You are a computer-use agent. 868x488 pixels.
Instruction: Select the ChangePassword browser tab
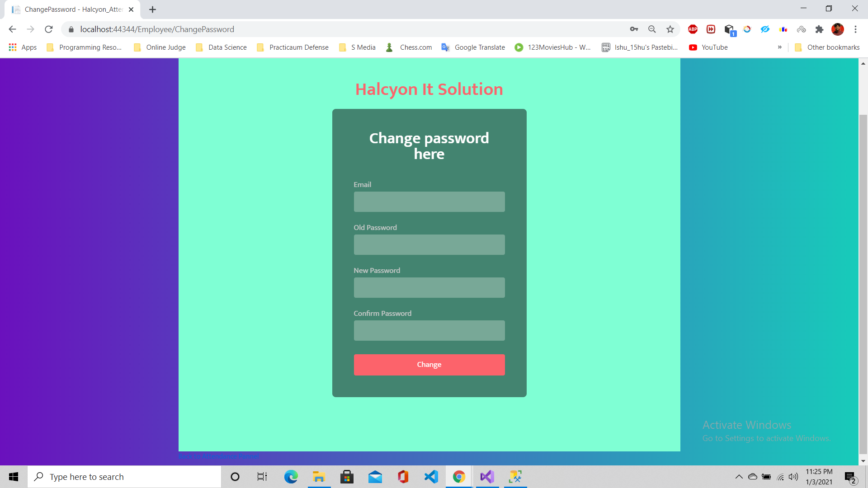(x=72, y=9)
